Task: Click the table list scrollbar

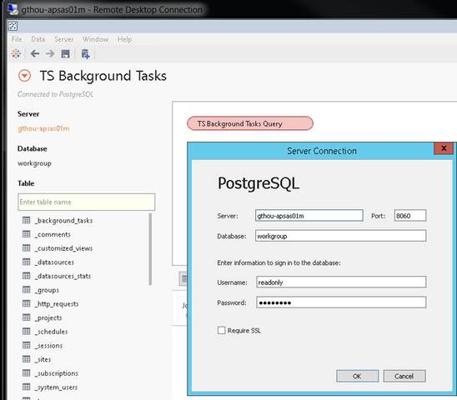Action: (150, 249)
